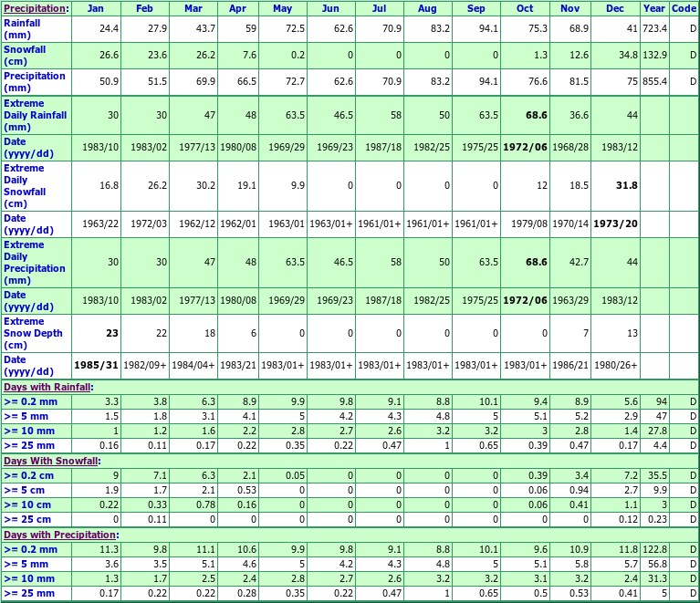Image resolution: width=700 pixels, height=603 pixels.
Task: Click the bold 1985/31 date cell
Action: pos(96,366)
